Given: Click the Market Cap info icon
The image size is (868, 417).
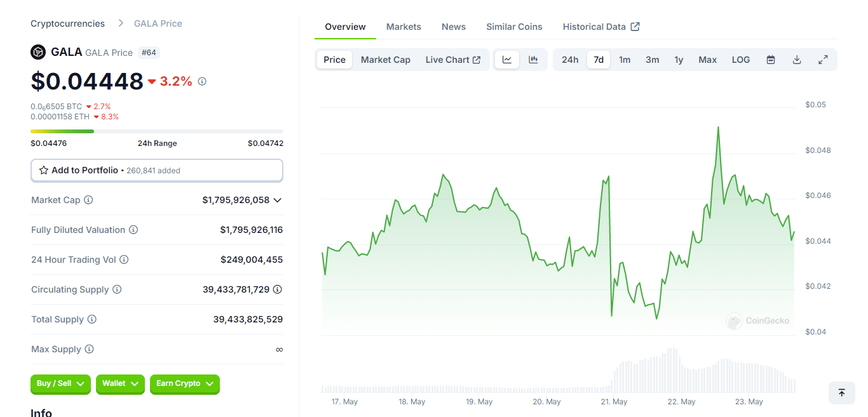Looking at the screenshot, I should tap(88, 200).
